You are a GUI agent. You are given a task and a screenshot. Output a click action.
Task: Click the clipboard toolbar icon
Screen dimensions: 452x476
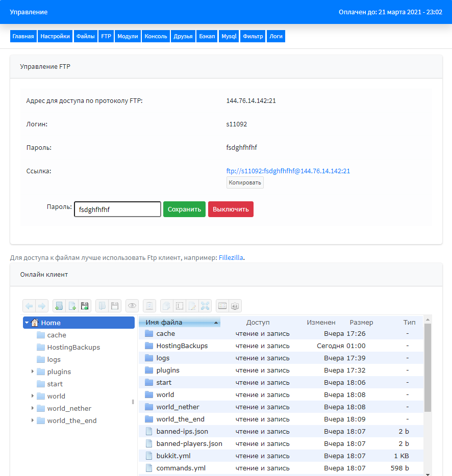[149, 306]
